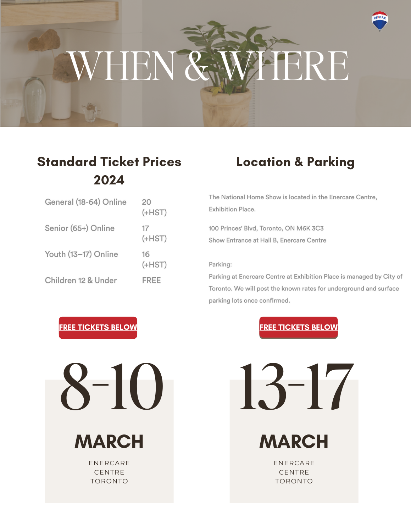The image size is (411, 532).
Task: Click the 20 (+HST) price
Action: (154, 207)
